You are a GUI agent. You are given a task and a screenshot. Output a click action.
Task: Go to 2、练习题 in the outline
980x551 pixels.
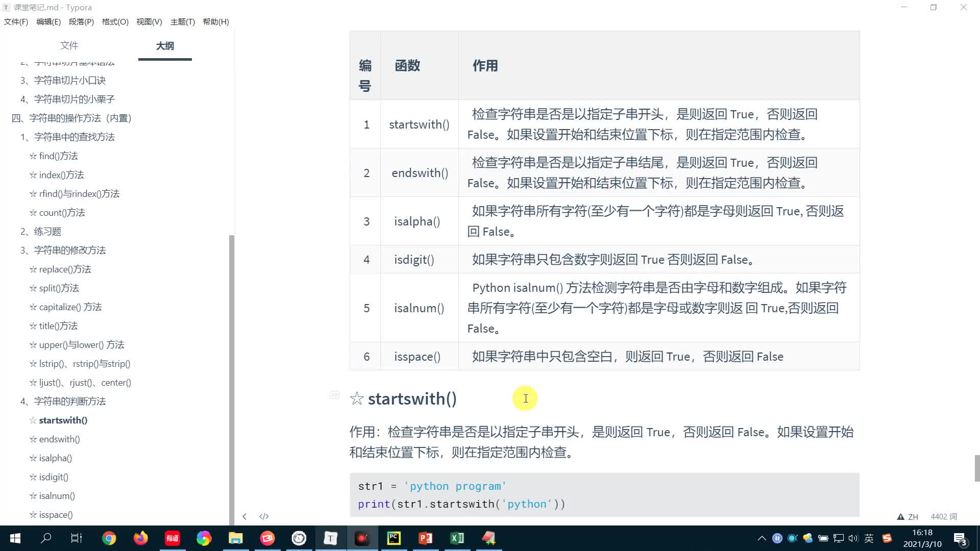[x=41, y=232]
